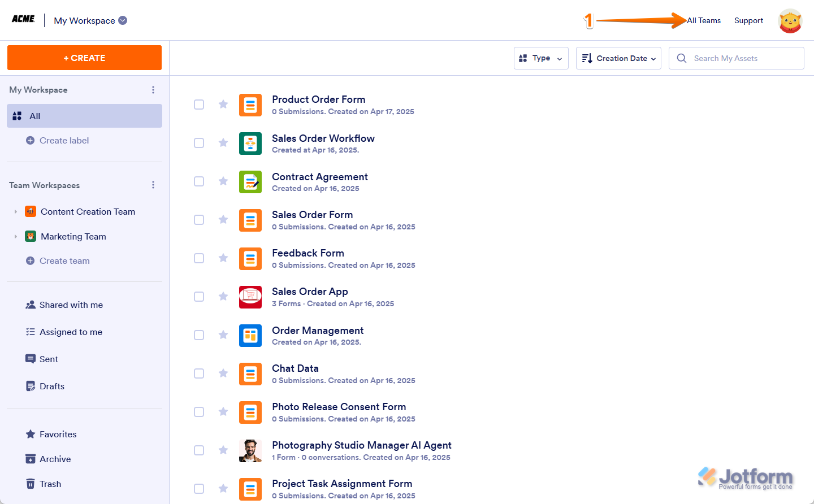Image resolution: width=814 pixels, height=504 pixels.
Task: Tick the Chat Data checkbox
Action: click(199, 373)
